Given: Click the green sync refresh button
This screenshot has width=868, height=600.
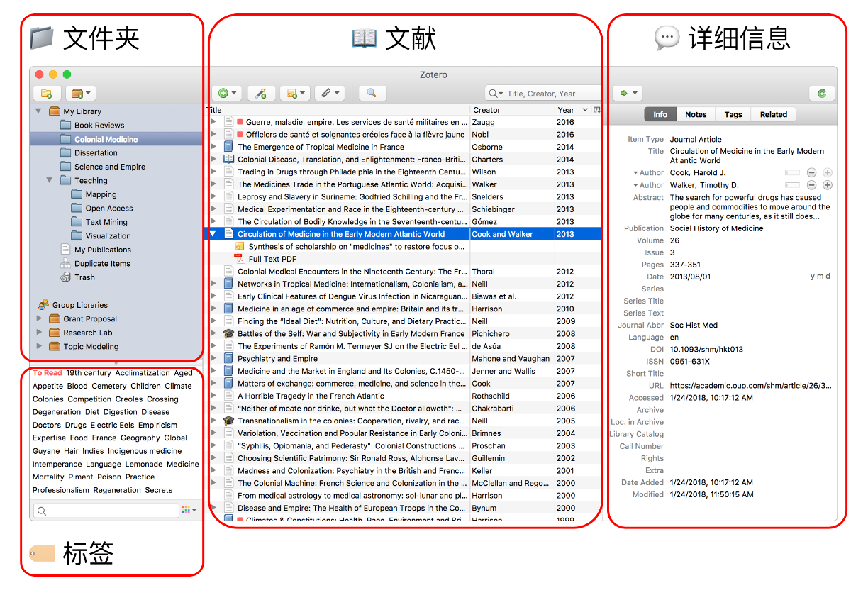Looking at the screenshot, I should [821, 93].
